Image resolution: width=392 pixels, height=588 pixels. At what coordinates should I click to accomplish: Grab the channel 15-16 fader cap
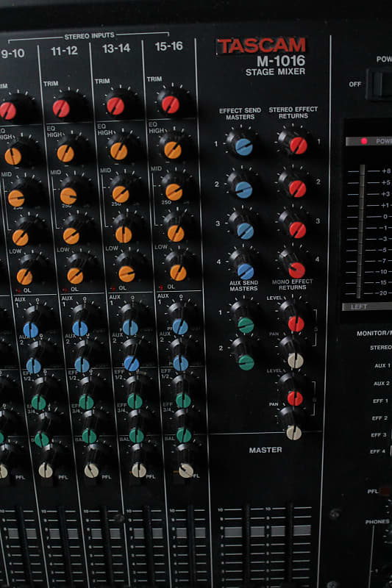tap(190, 532)
